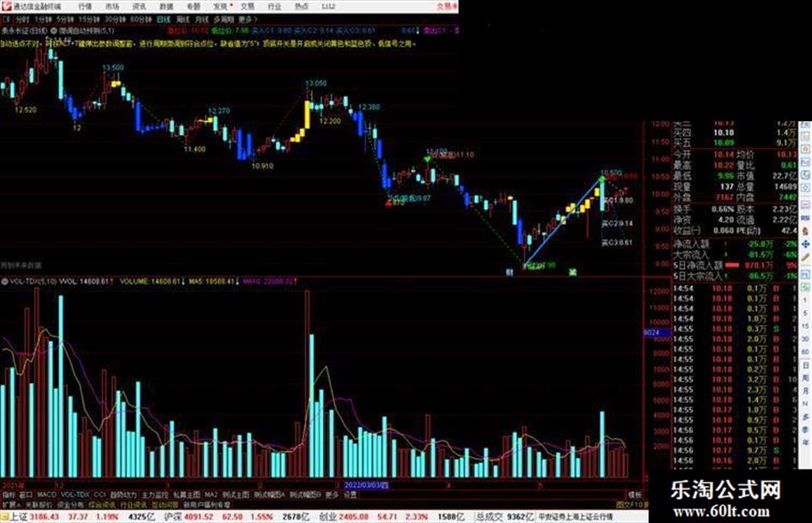Click the green sell marker at 11.100
Screen dimensions: 812x523
tap(428, 159)
